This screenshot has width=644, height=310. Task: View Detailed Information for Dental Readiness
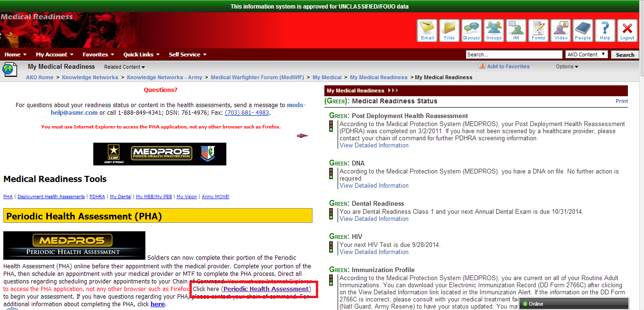(x=374, y=219)
